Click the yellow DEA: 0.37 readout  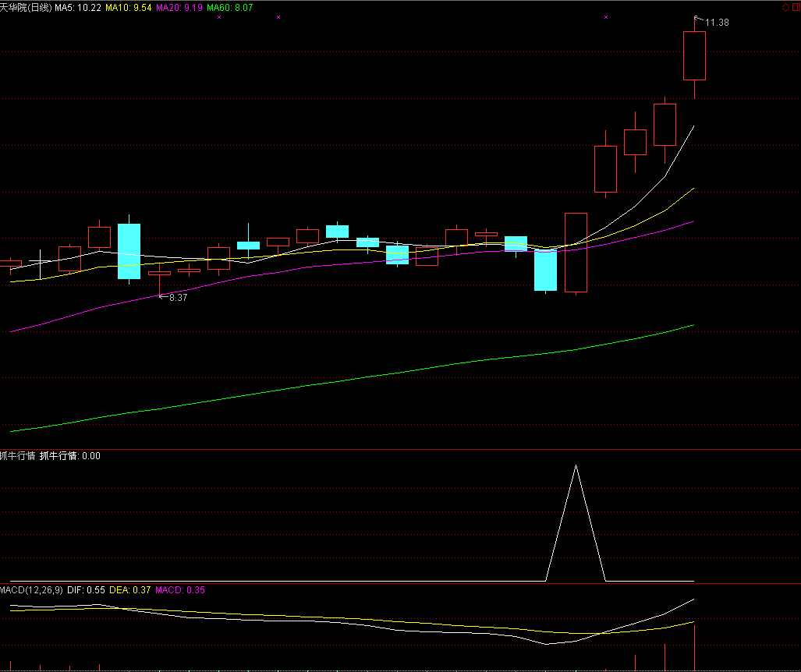coord(129,590)
